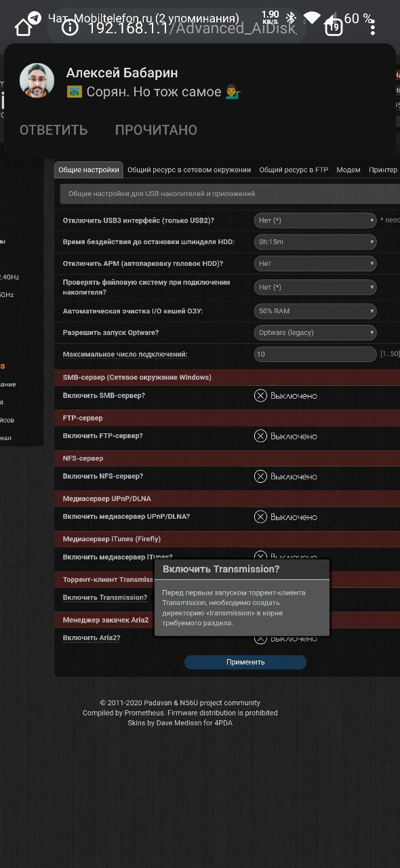The image size is (400, 868).
Task: Click the Включить NFS-сервер? label
Action: click(x=103, y=477)
